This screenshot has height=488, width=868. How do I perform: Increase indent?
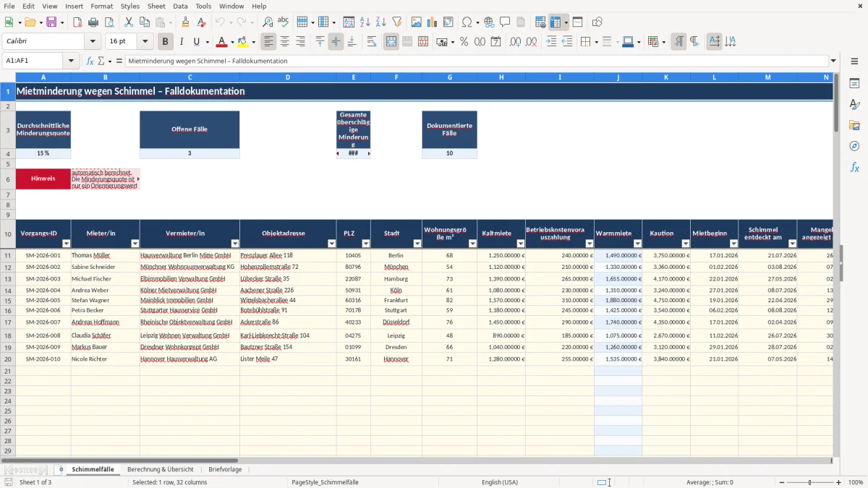pos(551,42)
